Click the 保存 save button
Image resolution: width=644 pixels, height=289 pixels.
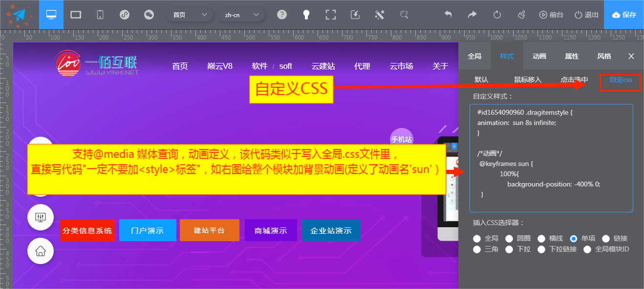click(x=624, y=15)
